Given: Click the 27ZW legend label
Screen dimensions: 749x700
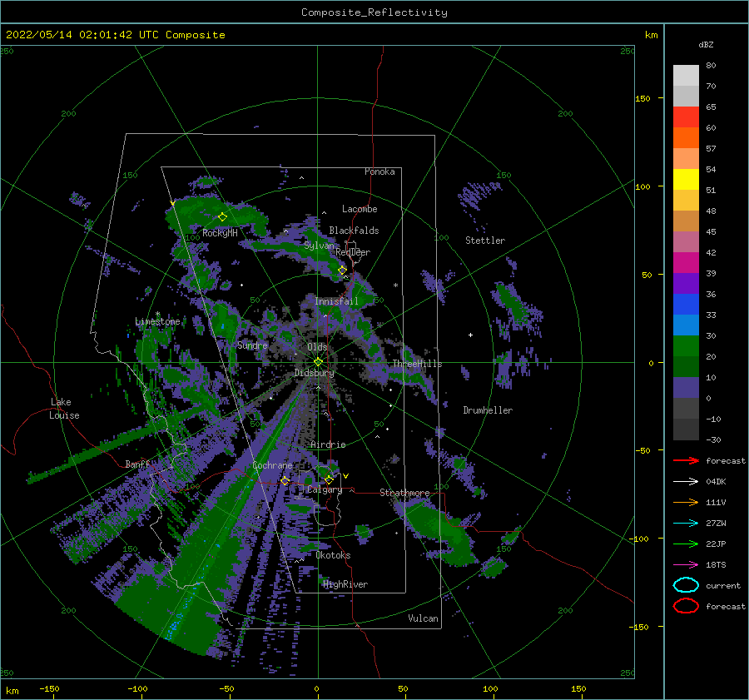Looking at the screenshot, I should coord(716,524).
